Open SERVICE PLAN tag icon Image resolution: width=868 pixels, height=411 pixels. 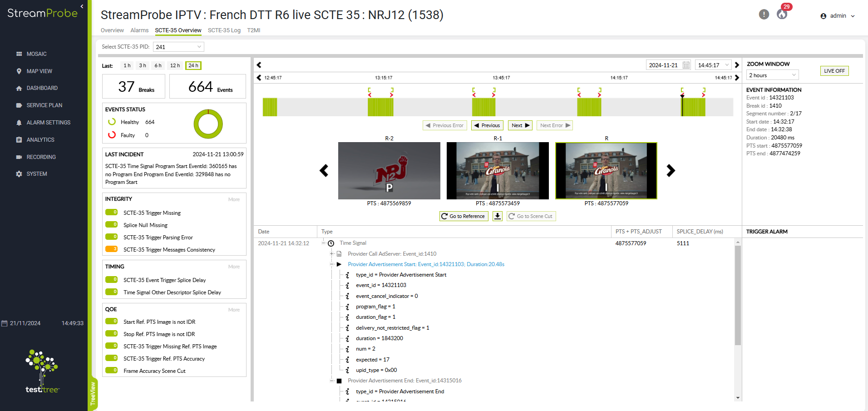pyautogui.click(x=19, y=105)
